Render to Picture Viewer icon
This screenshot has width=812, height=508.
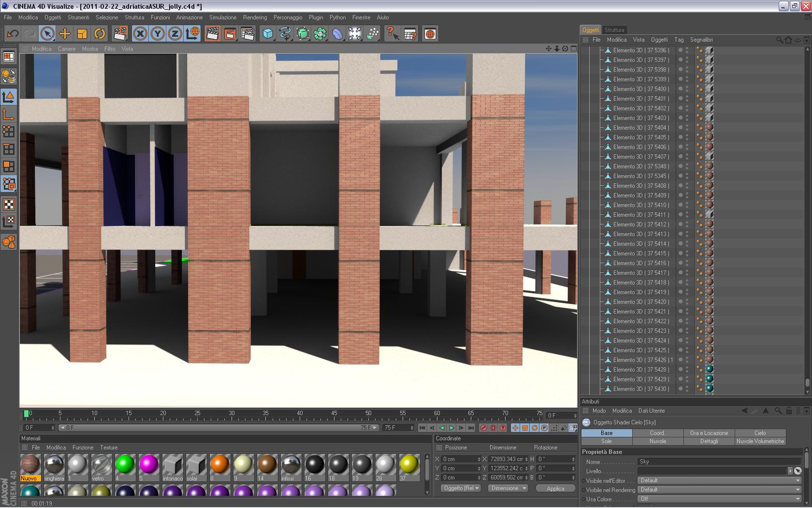230,34
